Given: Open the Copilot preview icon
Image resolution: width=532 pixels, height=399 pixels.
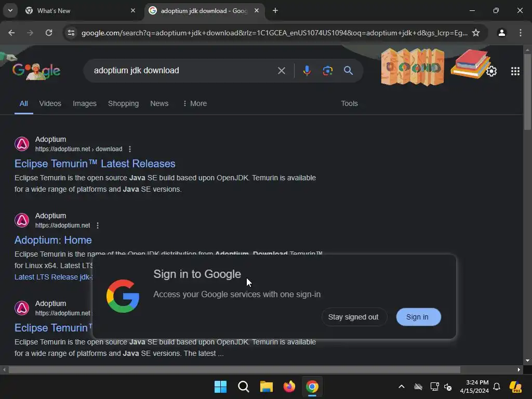Looking at the screenshot, I should click(x=515, y=387).
